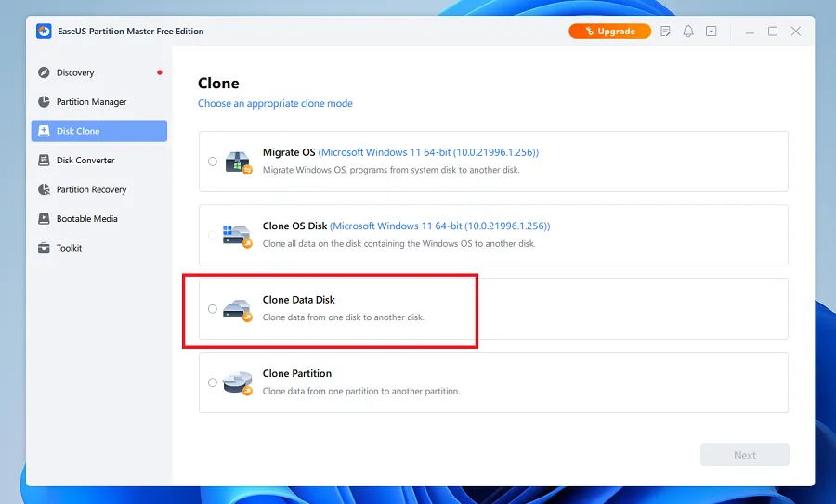The width and height of the screenshot is (836, 504).
Task: Click "Migrate Windows OS, programs from system disk" description
Action: [391, 170]
